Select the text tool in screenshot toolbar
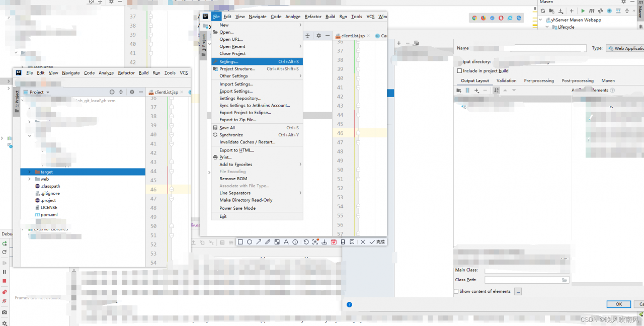This screenshot has height=326, width=644. click(x=286, y=242)
